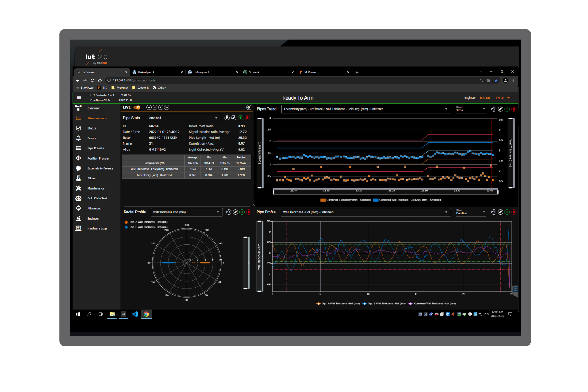Open the hamburger menu icon
Screen dimensions: 588x392
79,98
